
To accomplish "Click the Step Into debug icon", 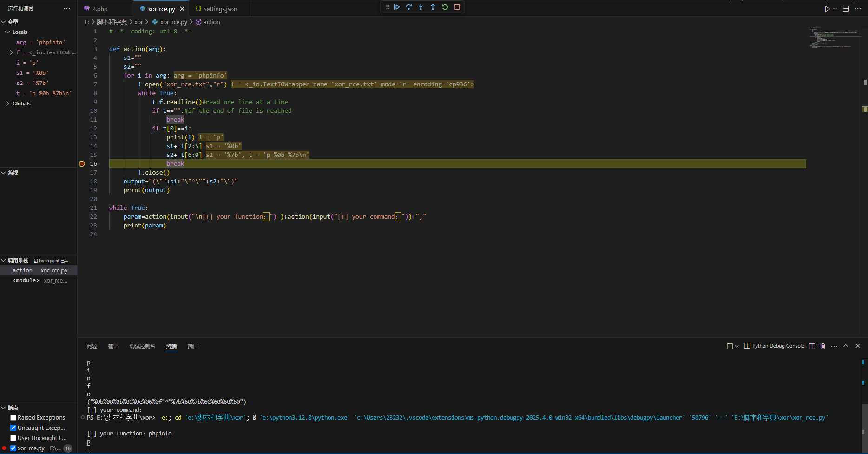I will click(x=421, y=7).
